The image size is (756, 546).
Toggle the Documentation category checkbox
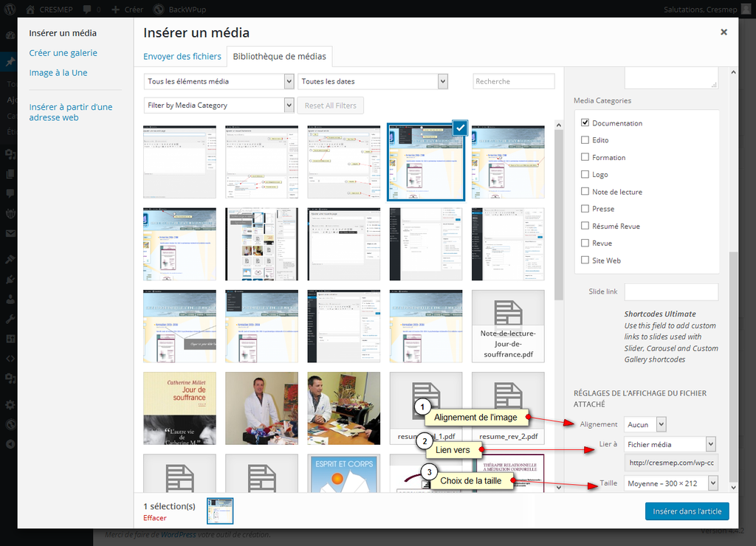pos(585,122)
